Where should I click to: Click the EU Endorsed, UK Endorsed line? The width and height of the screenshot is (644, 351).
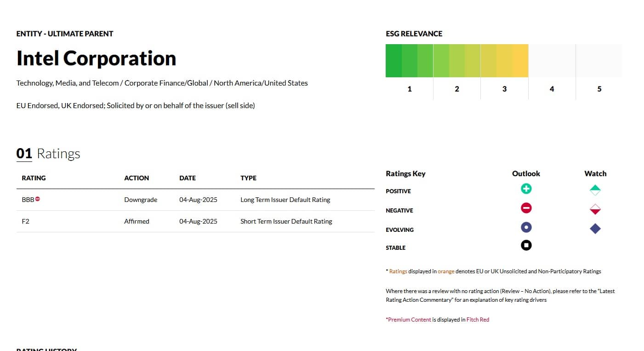136,106
